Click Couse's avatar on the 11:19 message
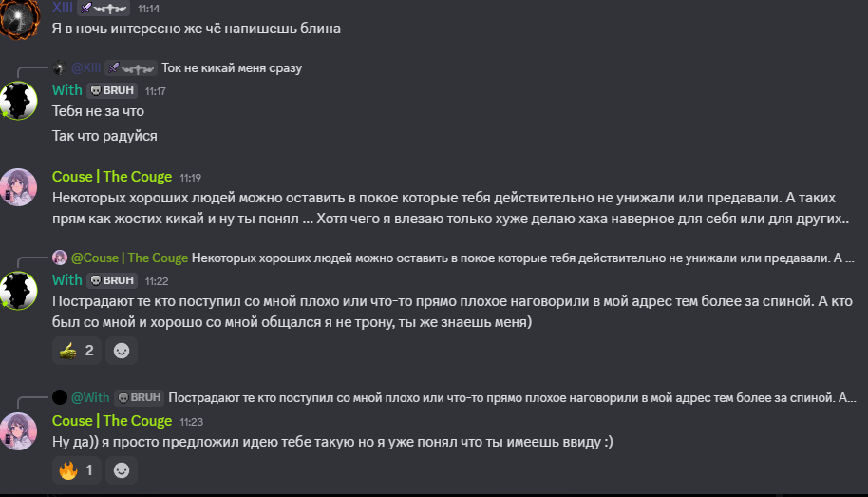 19,187
